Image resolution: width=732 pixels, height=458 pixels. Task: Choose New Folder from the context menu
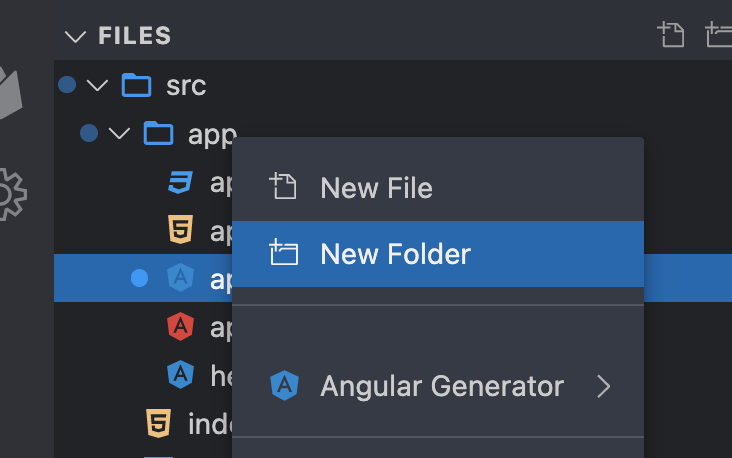pos(438,254)
